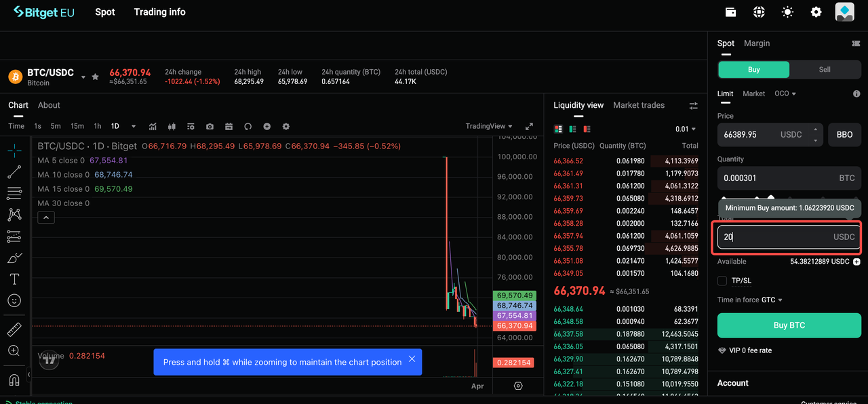The width and height of the screenshot is (868, 404).
Task: Open header settings gear
Action: (x=816, y=12)
